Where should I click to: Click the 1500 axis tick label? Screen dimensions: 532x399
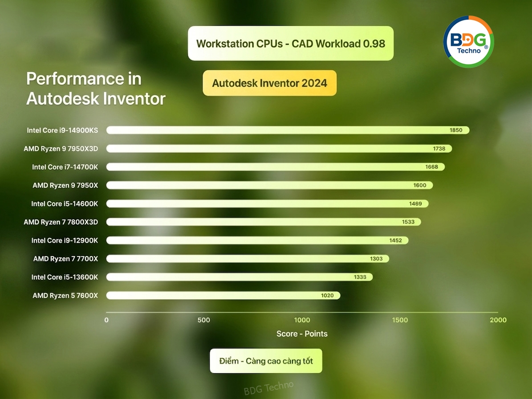tap(400, 320)
